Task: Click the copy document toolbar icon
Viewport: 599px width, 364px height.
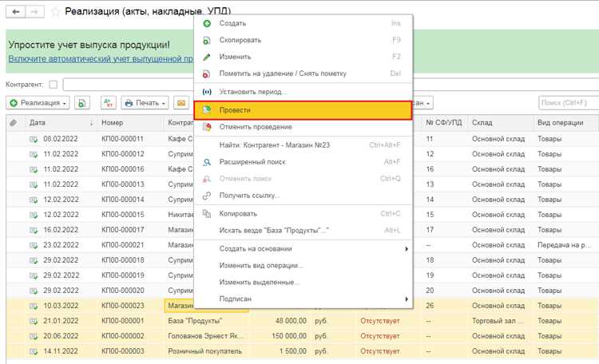Action: (82, 103)
